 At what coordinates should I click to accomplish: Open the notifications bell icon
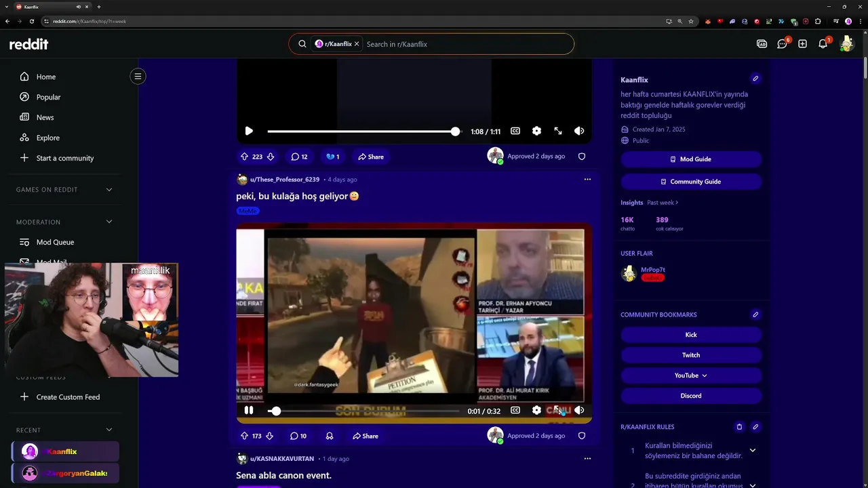click(823, 44)
